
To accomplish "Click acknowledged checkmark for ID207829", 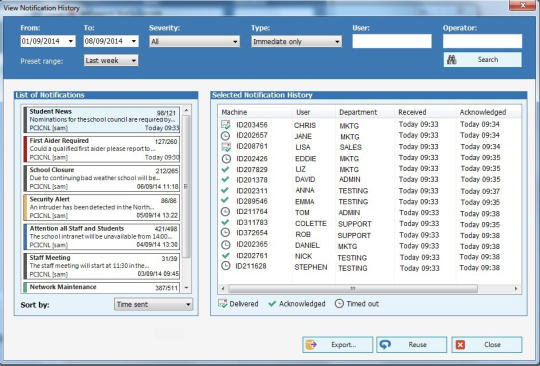I will [225, 169].
